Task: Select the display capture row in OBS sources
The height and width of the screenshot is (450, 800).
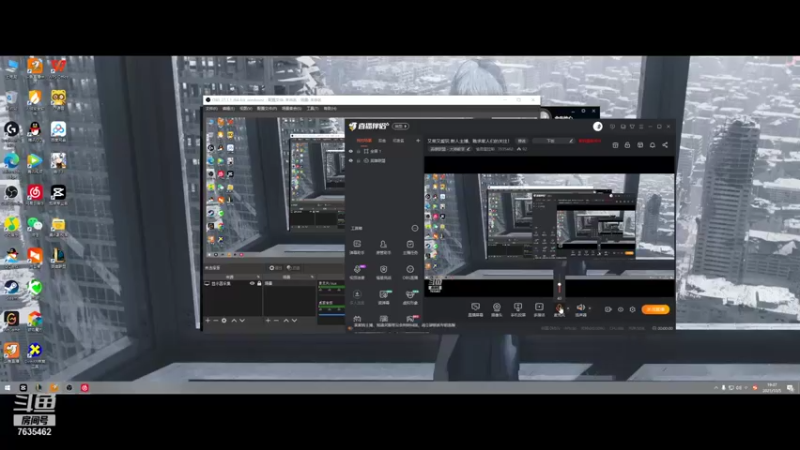Action: tap(233, 283)
